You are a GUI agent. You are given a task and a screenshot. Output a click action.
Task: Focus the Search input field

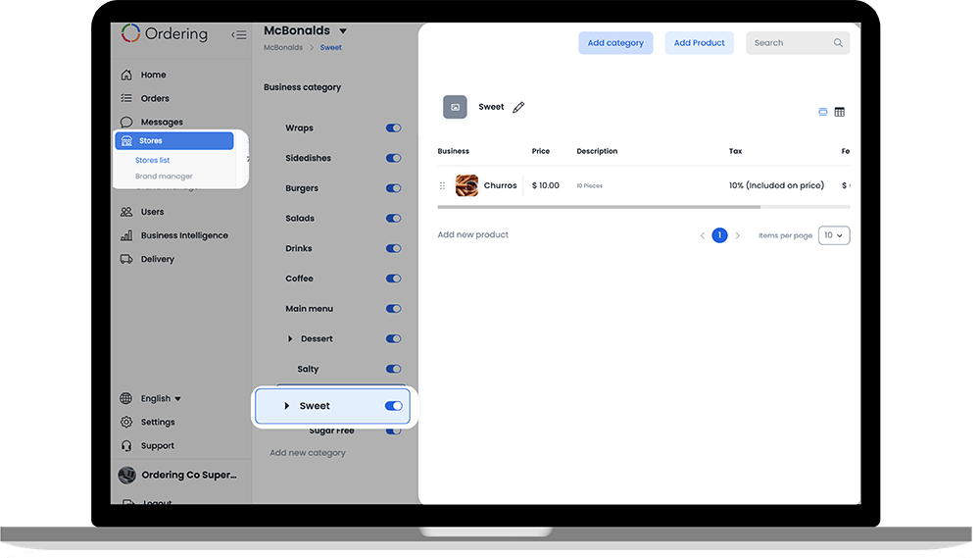coord(798,43)
